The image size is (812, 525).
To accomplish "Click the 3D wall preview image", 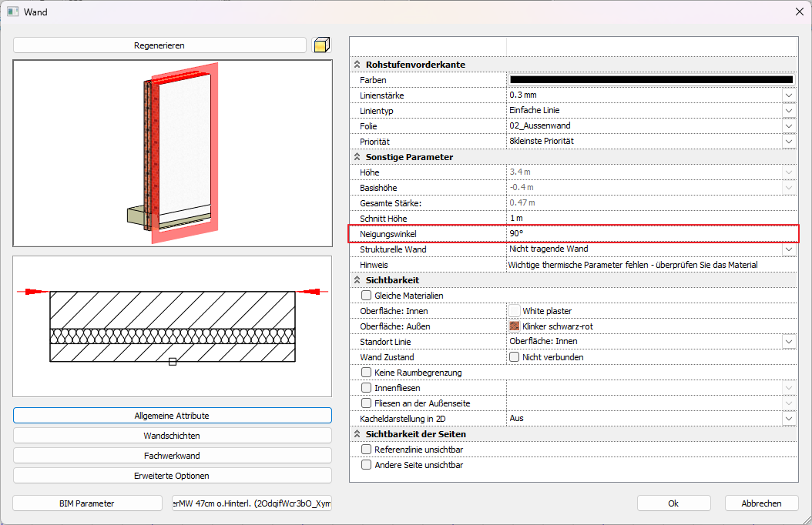I will (x=173, y=153).
